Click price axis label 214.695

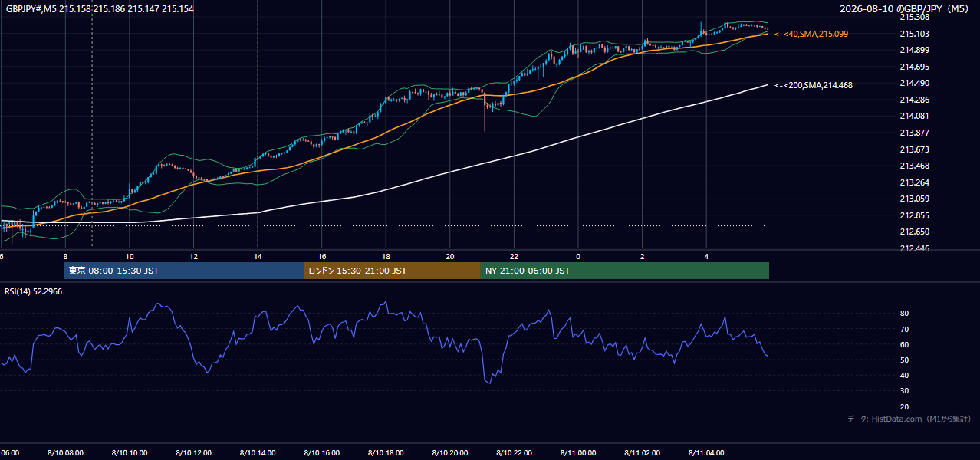click(914, 67)
